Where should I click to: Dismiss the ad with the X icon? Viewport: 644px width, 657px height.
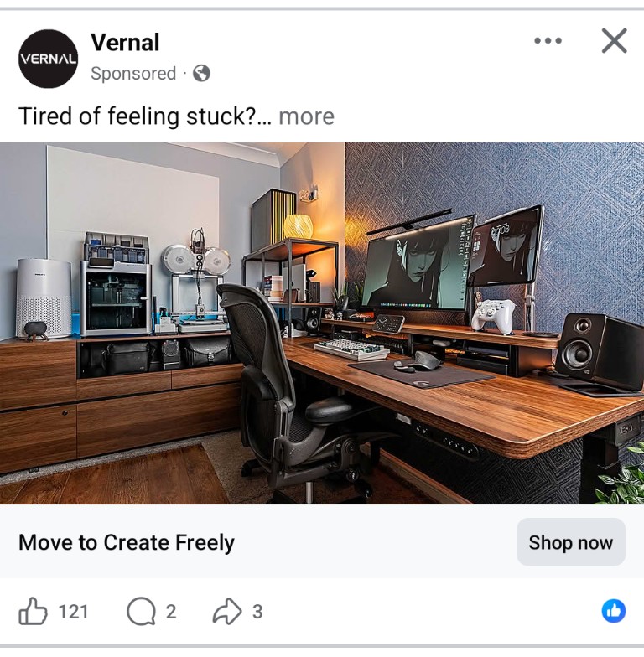[x=614, y=40]
